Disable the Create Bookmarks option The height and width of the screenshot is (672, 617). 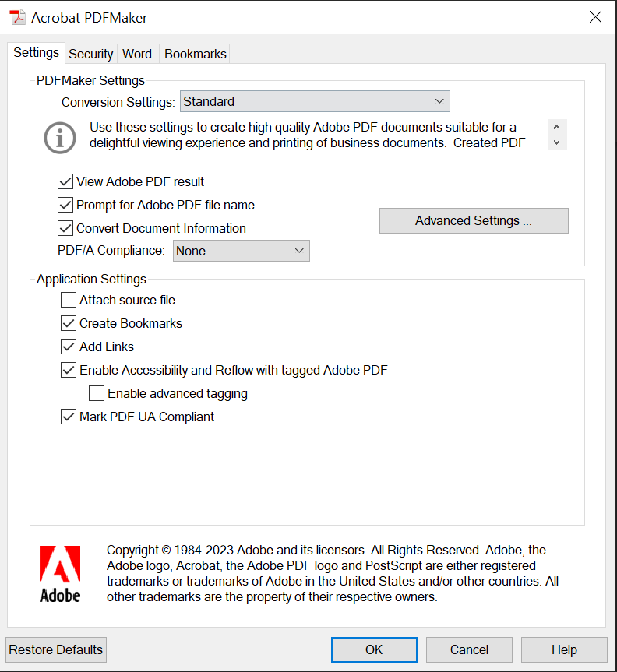pos(68,323)
